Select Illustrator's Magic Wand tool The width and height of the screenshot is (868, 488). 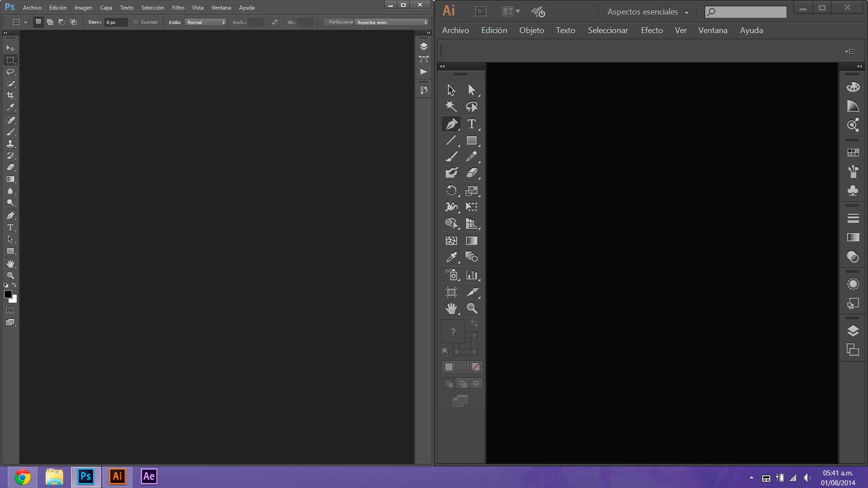coord(451,106)
